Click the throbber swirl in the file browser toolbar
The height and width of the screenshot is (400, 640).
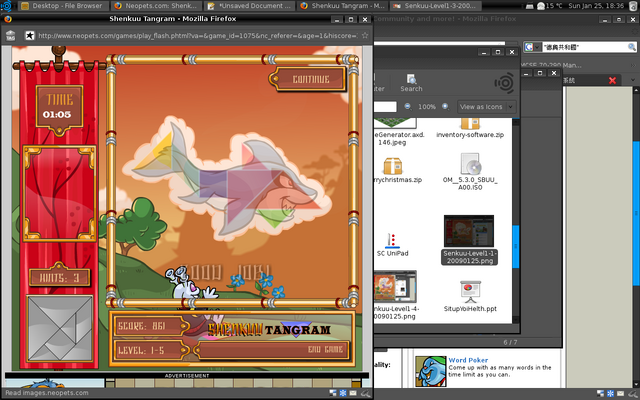pos(504,83)
